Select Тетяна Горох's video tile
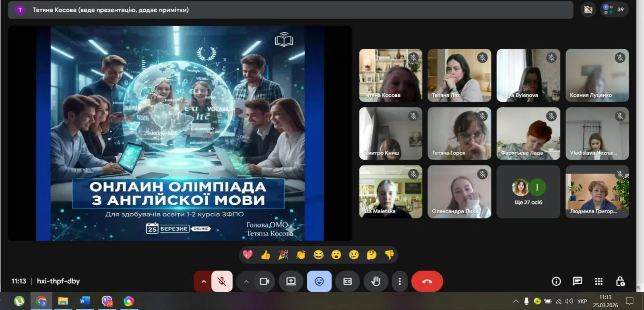 click(x=459, y=134)
